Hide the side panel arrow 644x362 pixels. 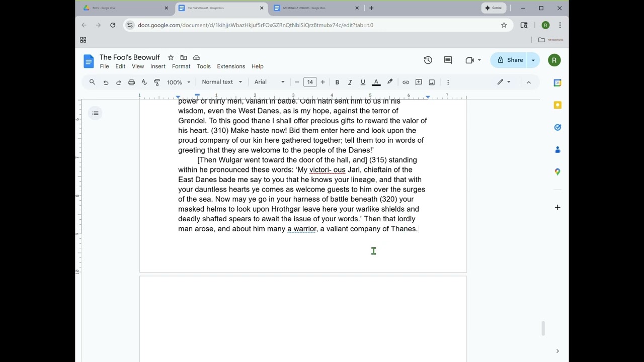coord(557,351)
